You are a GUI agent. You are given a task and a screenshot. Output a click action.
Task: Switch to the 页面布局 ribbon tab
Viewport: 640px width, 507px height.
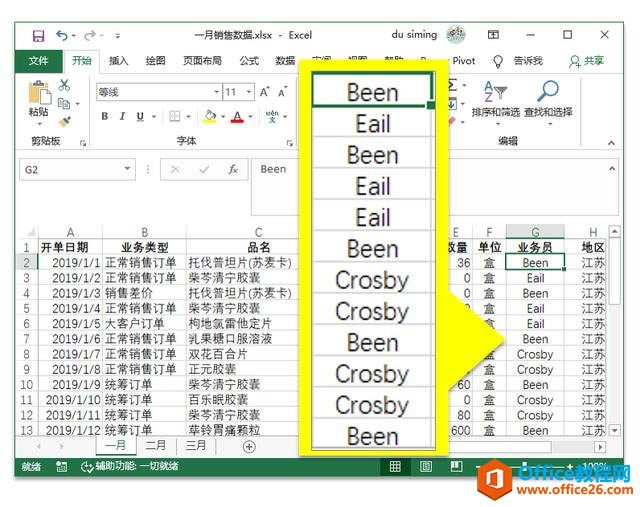tap(202, 61)
